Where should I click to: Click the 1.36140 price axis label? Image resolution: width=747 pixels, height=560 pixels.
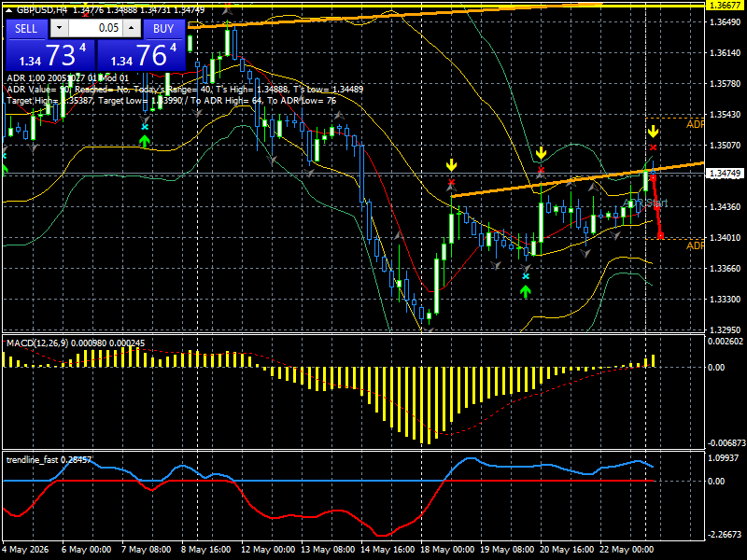click(725, 53)
